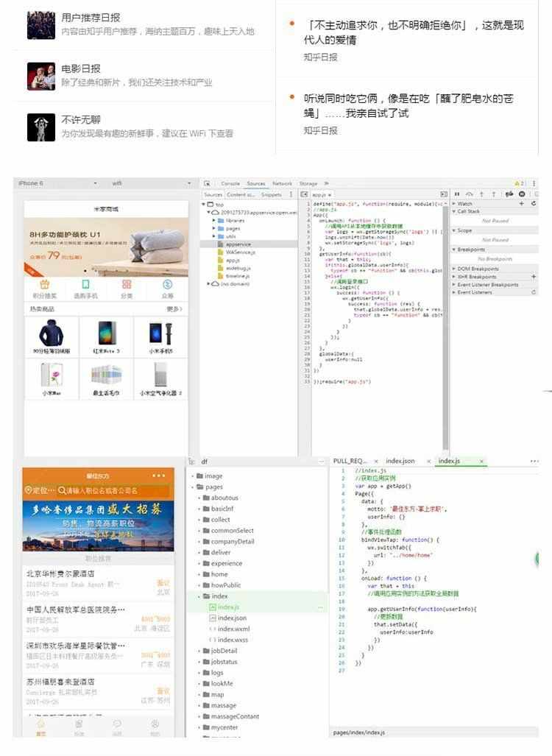
Task: Open the 用户推荐日报 channel thumbnail
Action: point(41,25)
